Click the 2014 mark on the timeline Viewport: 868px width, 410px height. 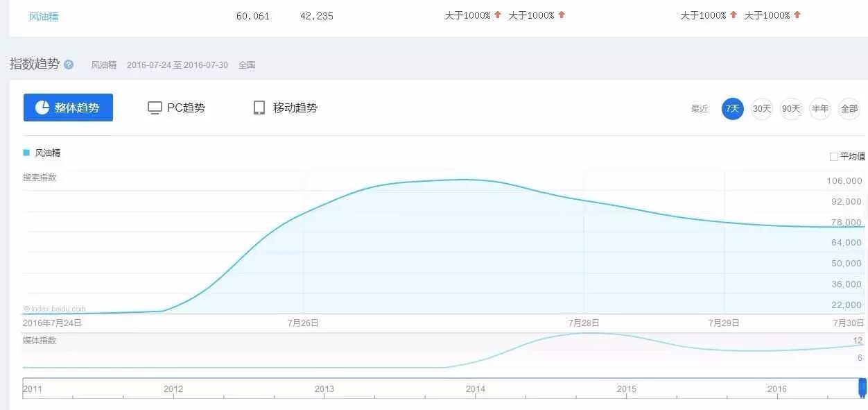coord(476,389)
